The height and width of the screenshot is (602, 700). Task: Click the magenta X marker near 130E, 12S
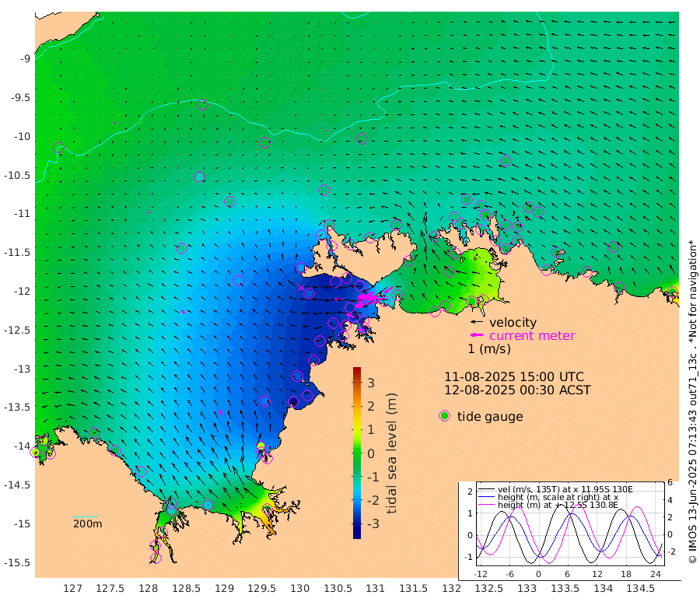pos(301,288)
